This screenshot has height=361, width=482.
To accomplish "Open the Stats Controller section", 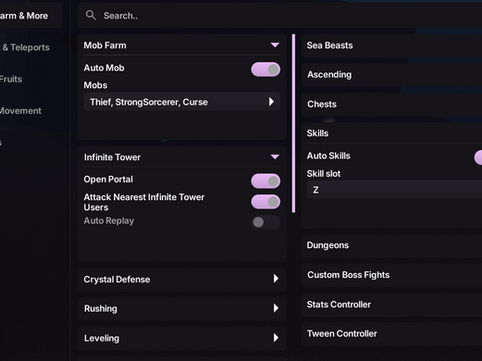I will (x=392, y=304).
